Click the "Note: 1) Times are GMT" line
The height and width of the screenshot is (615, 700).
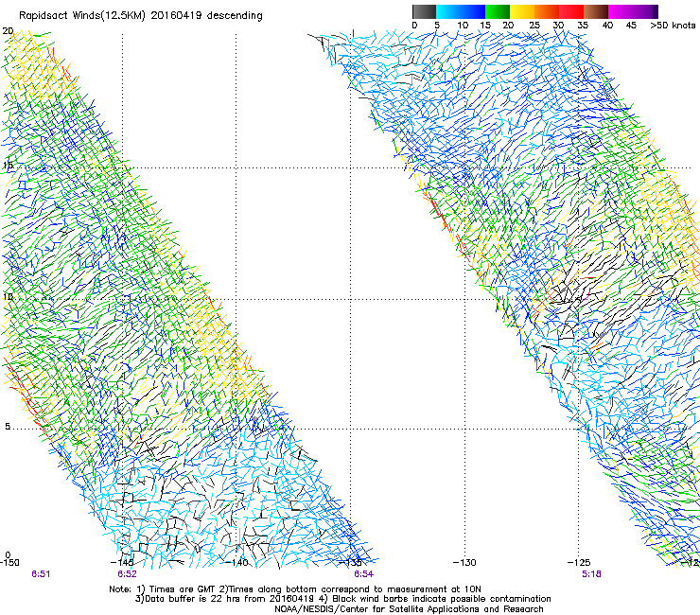(x=295, y=589)
